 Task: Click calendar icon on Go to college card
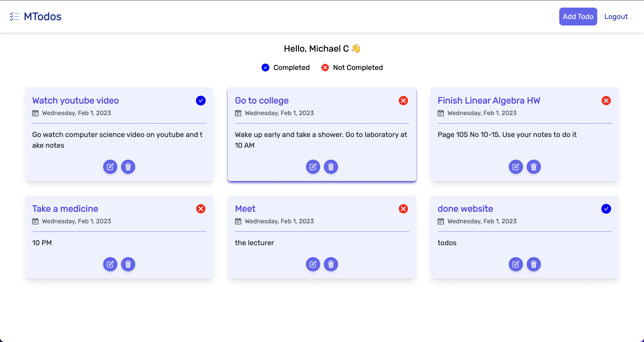click(238, 113)
